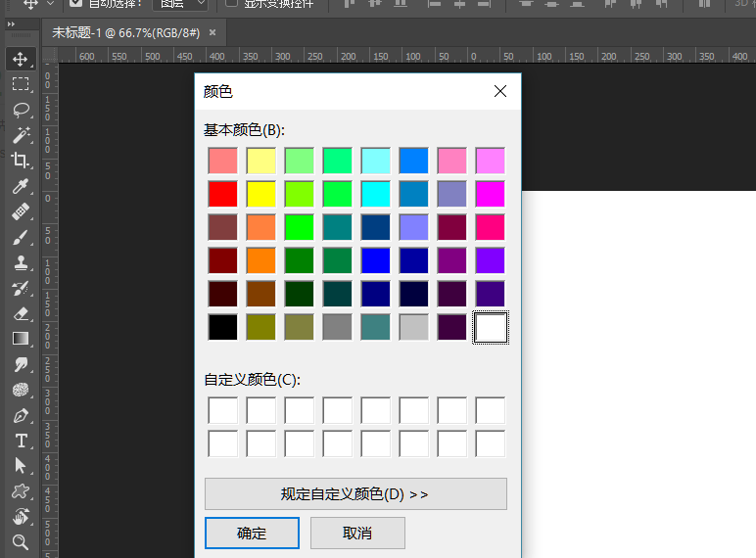Toggle the auto-select (自动选择) checkbox
The height and width of the screenshot is (558, 756).
(75, 3)
